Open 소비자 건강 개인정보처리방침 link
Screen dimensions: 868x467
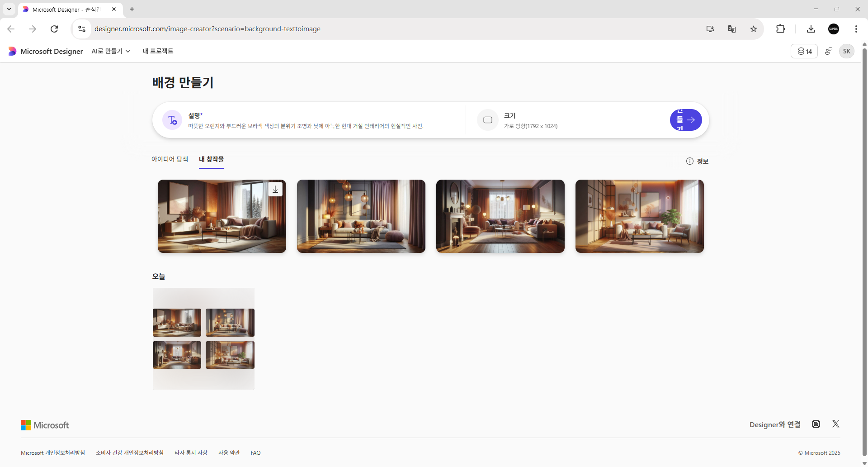tap(130, 453)
